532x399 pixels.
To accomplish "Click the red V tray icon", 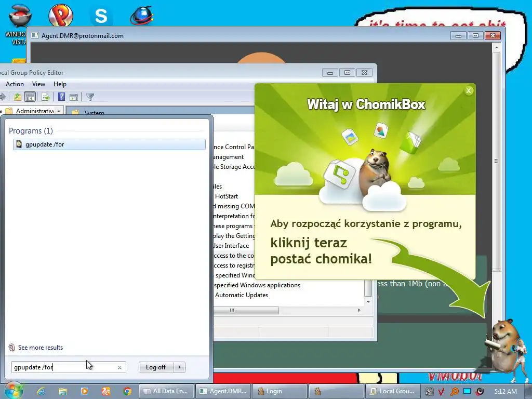I will pos(441,392).
